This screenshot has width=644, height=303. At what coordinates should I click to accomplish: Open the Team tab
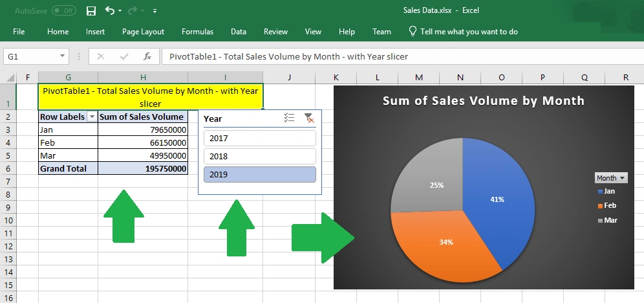point(381,32)
